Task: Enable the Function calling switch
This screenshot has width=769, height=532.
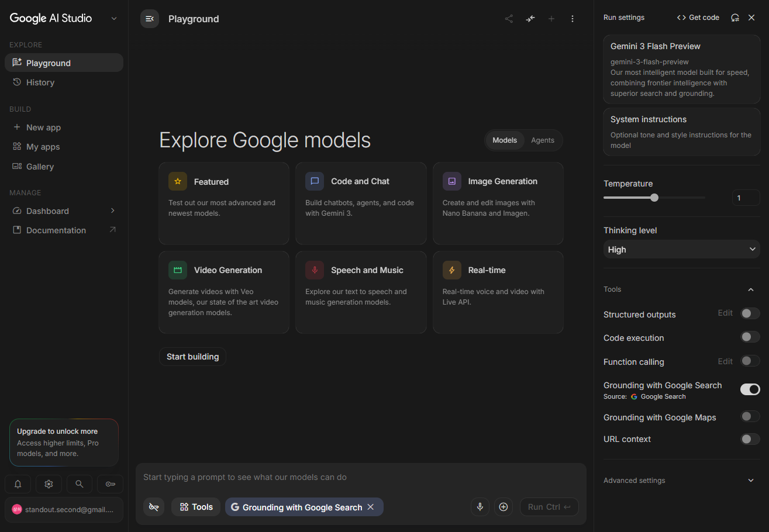Action: coord(750,361)
